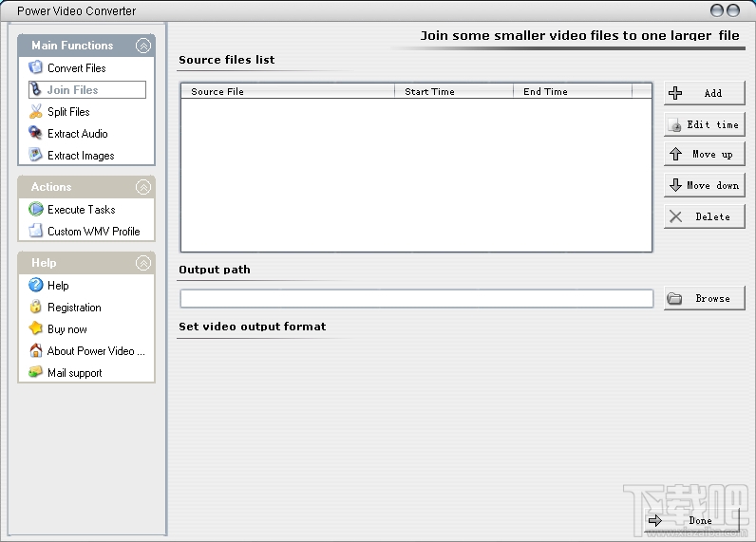Click the Help question mark icon
Viewport: 756px width, 542px height.
pos(36,285)
